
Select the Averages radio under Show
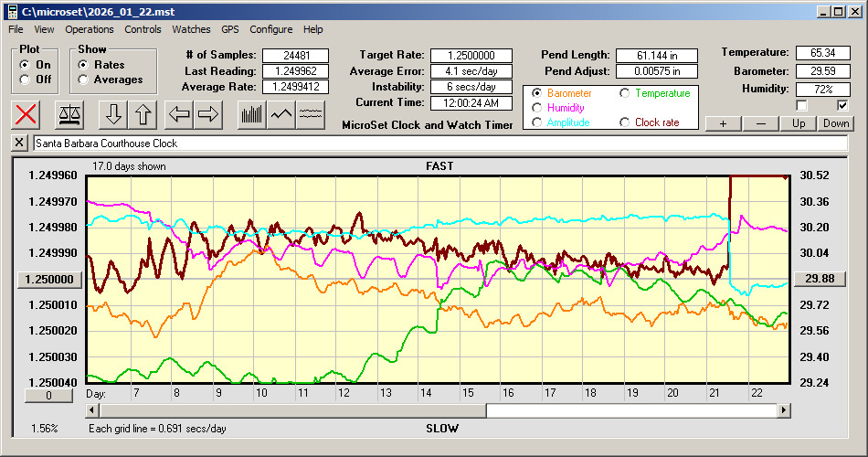(84, 80)
